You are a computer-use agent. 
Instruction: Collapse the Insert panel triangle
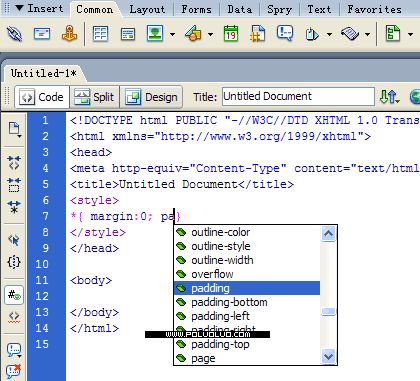point(20,8)
